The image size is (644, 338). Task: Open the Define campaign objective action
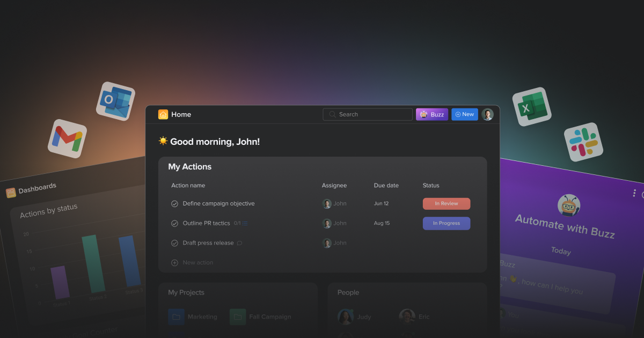pos(219,204)
